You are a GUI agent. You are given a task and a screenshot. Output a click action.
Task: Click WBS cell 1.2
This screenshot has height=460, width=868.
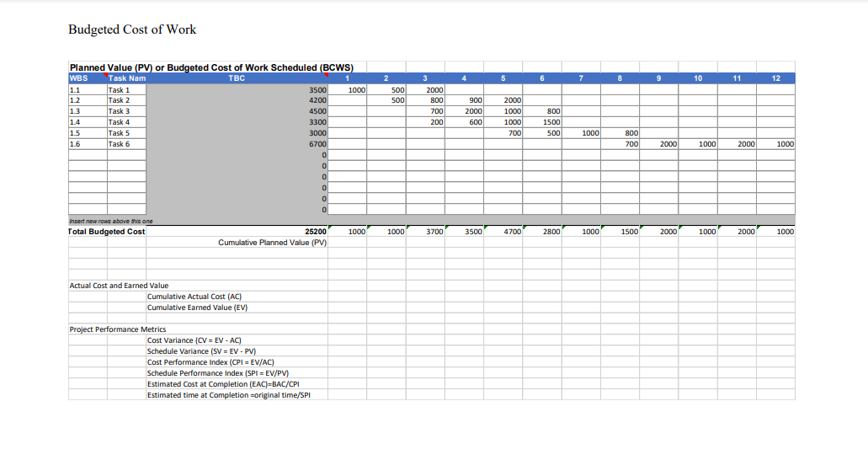click(x=88, y=100)
